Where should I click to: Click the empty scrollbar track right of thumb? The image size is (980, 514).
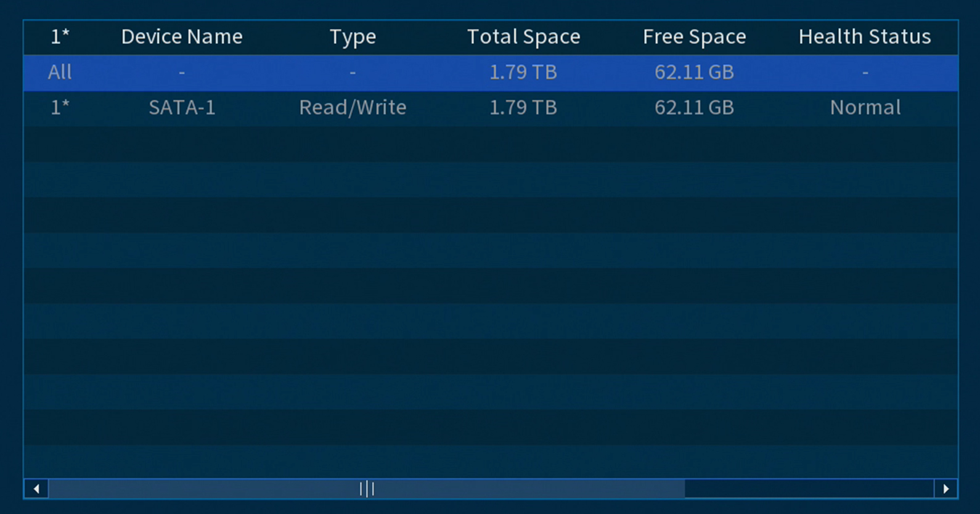[x=809, y=489]
